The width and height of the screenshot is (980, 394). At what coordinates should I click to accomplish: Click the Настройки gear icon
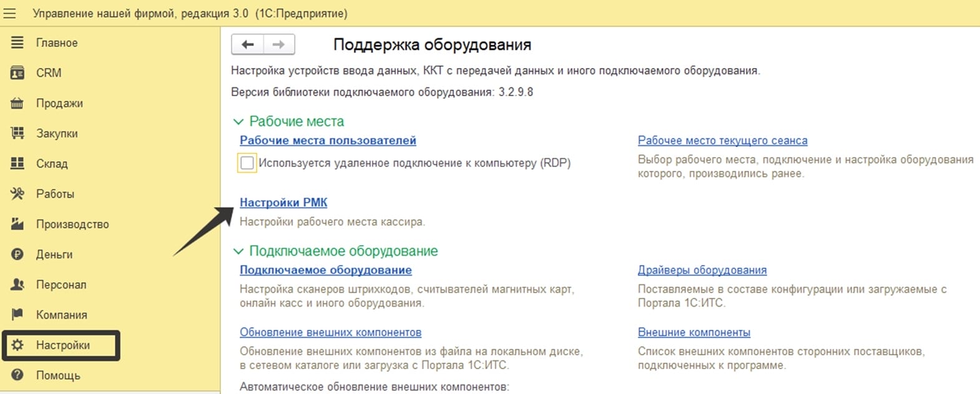[x=17, y=345]
